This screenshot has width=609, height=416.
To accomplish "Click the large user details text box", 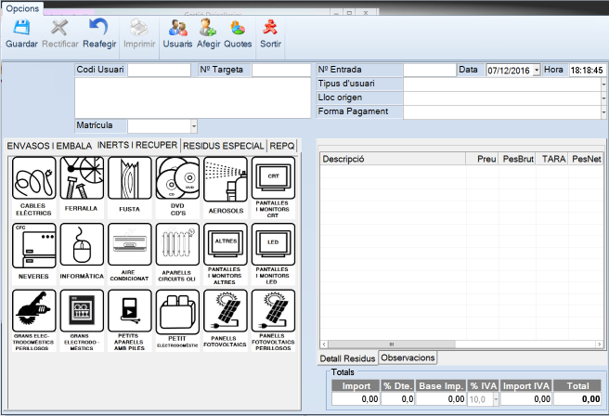I will click(x=193, y=98).
